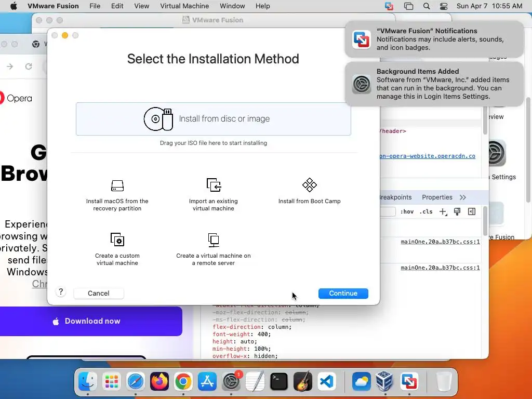532x399 pixels.
Task: Select Create a custom virtual machine
Action: (117, 249)
